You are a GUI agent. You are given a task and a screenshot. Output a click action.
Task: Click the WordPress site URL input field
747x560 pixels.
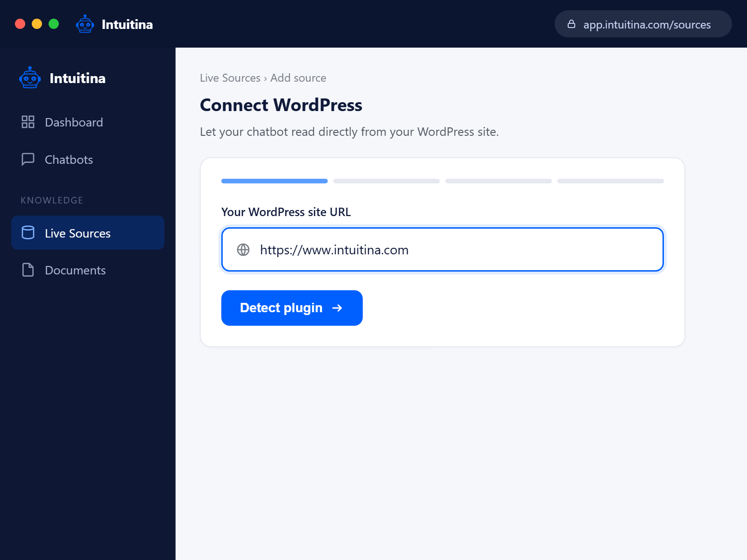443,250
